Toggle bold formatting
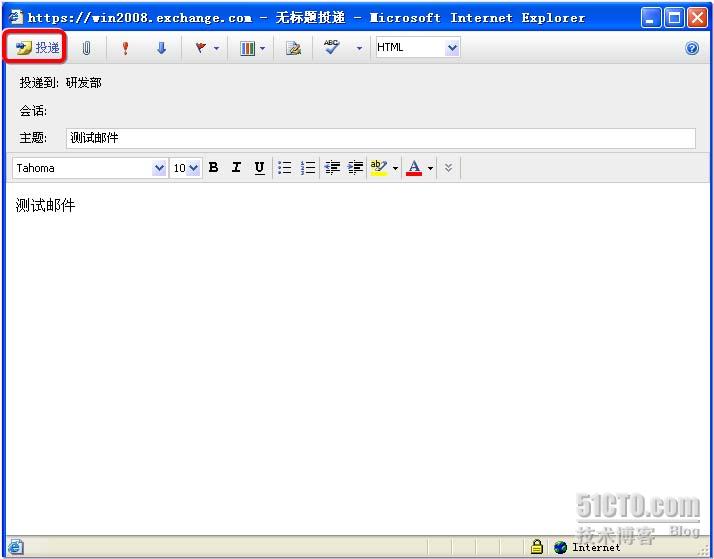Image resolution: width=714 pixels, height=559 pixels. coord(213,168)
